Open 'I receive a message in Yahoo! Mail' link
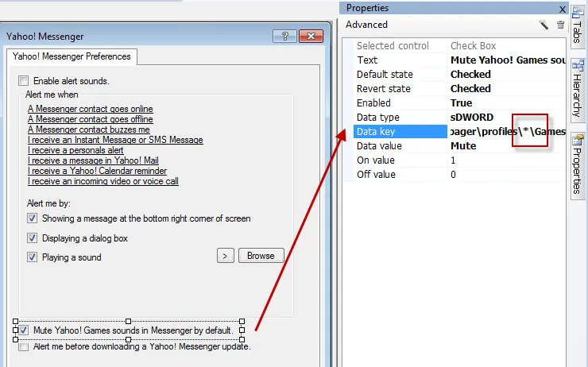Screen dimensions: 588x367 coord(93,160)
